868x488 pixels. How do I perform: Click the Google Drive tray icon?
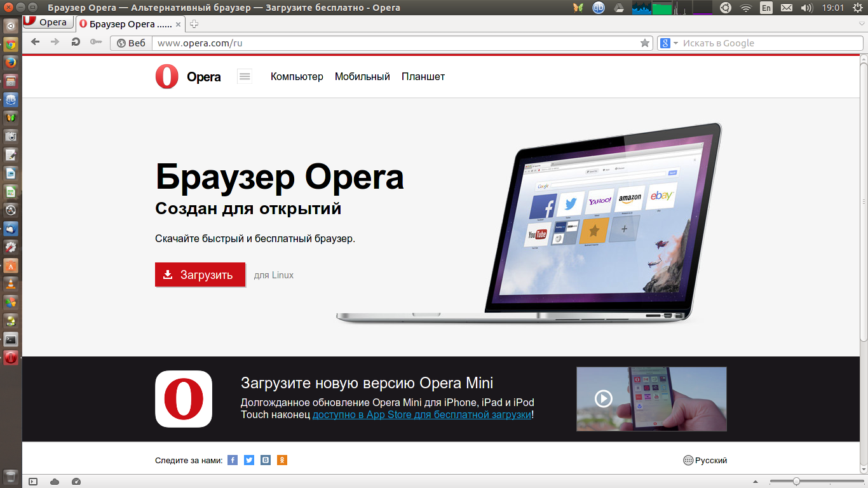619,8
